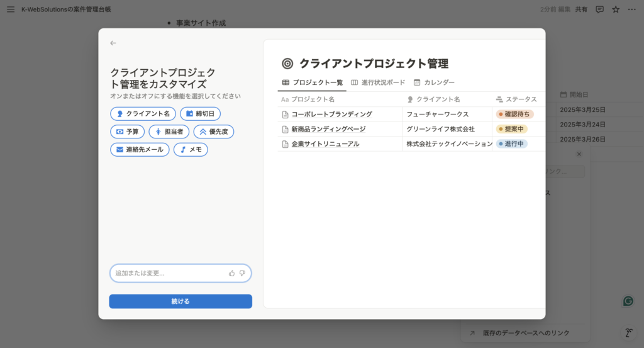Click the thumbs down feedback icon
The height and width of the screenshot is (348, 644).
[242, 273]
